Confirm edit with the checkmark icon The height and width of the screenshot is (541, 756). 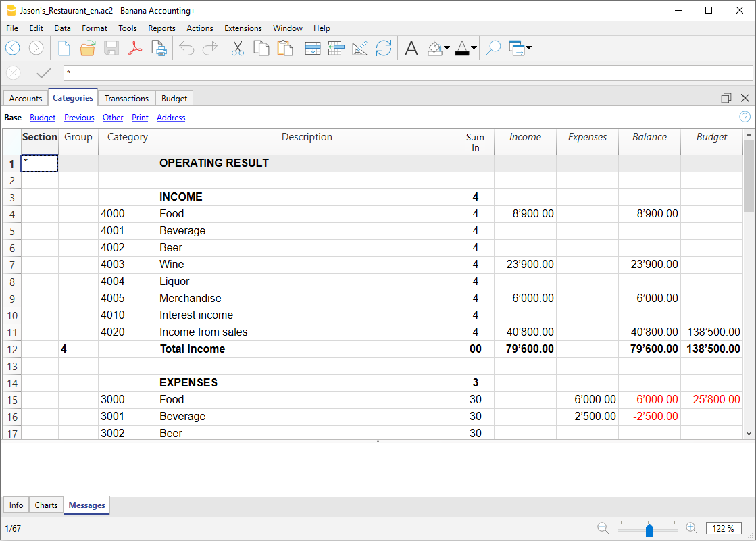pos(44,73)
